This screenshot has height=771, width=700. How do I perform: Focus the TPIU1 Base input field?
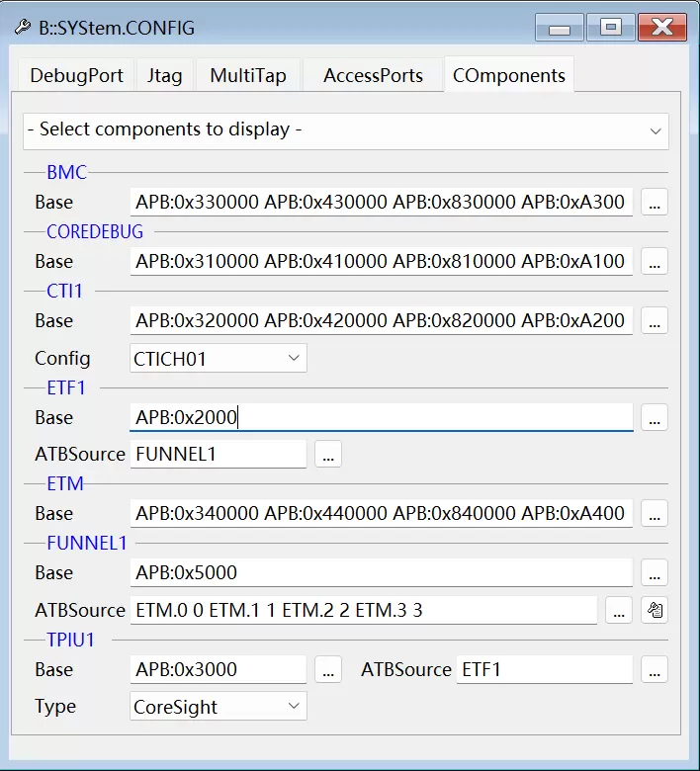coord(219,670)
